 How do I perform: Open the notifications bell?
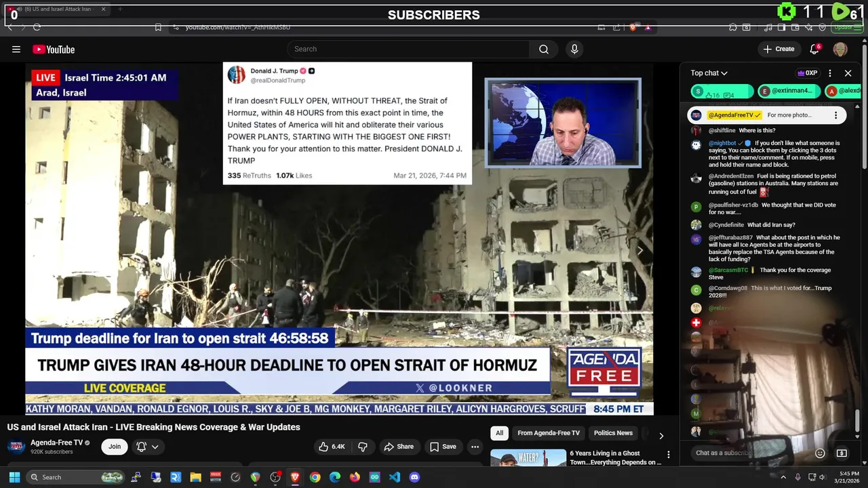[815, 49]
